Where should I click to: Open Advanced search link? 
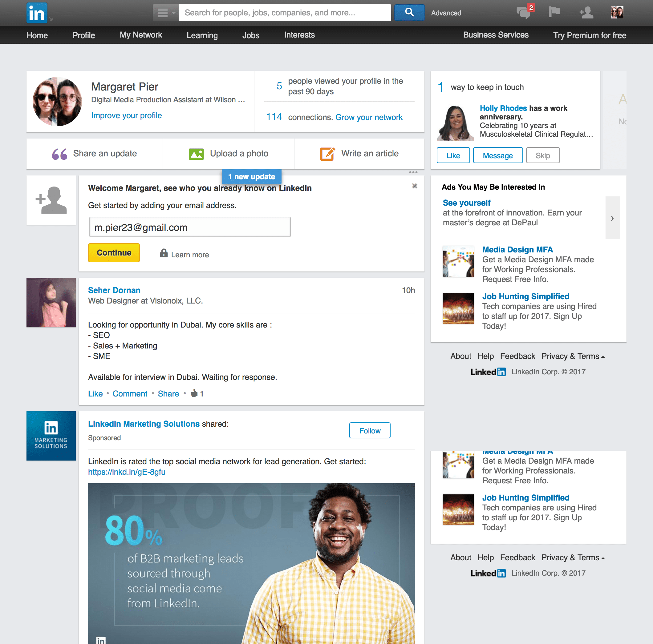click(x=446, y=13)
